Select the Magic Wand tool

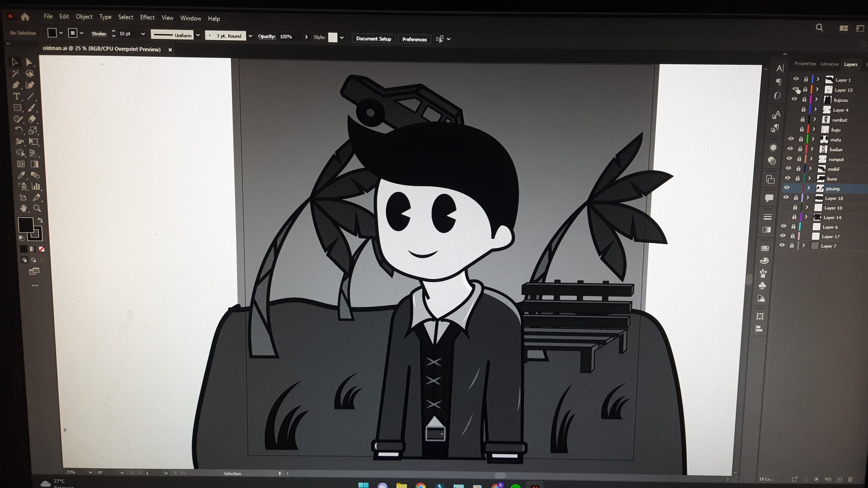tap(16, 74)
